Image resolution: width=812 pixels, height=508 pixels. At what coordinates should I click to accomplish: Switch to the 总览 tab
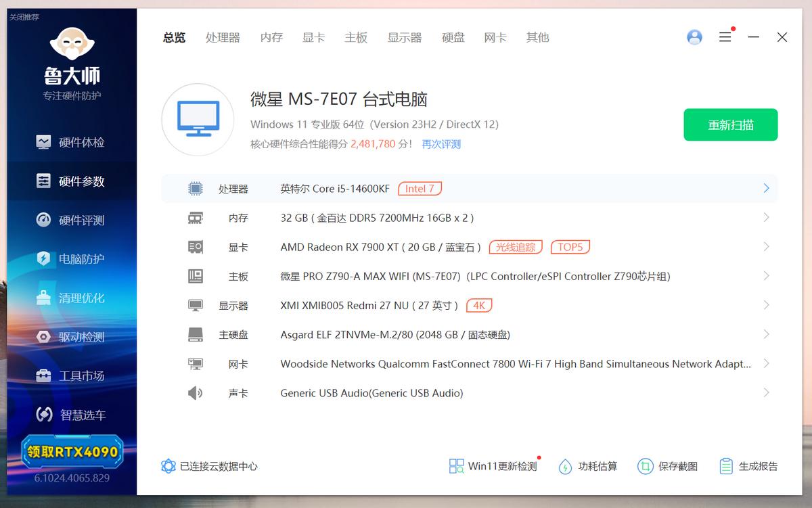(x=174, y=37)
